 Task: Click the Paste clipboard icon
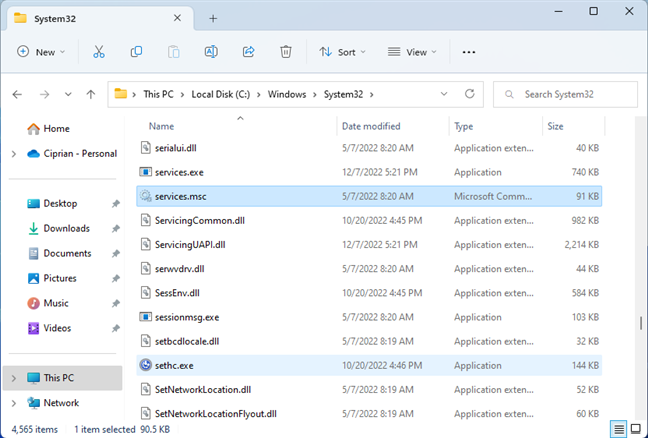click(174, 52)
